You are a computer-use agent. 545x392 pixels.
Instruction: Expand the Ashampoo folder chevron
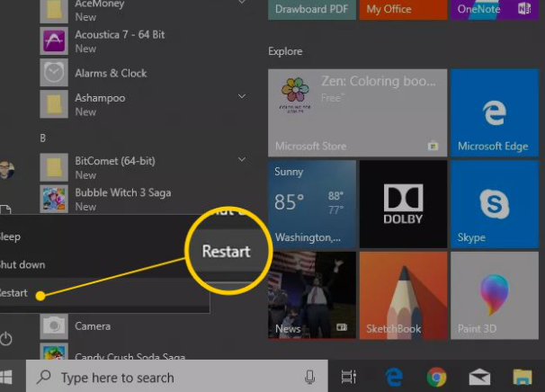[x=242, y=96]
